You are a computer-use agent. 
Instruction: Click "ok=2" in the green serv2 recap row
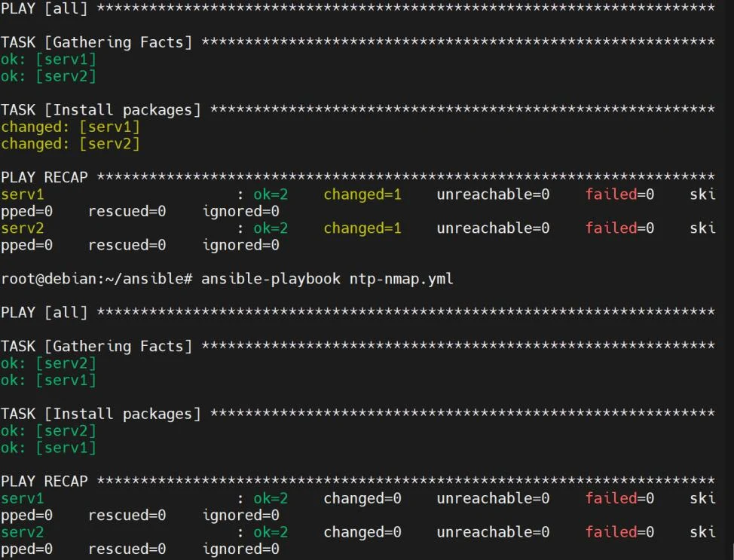271,532
